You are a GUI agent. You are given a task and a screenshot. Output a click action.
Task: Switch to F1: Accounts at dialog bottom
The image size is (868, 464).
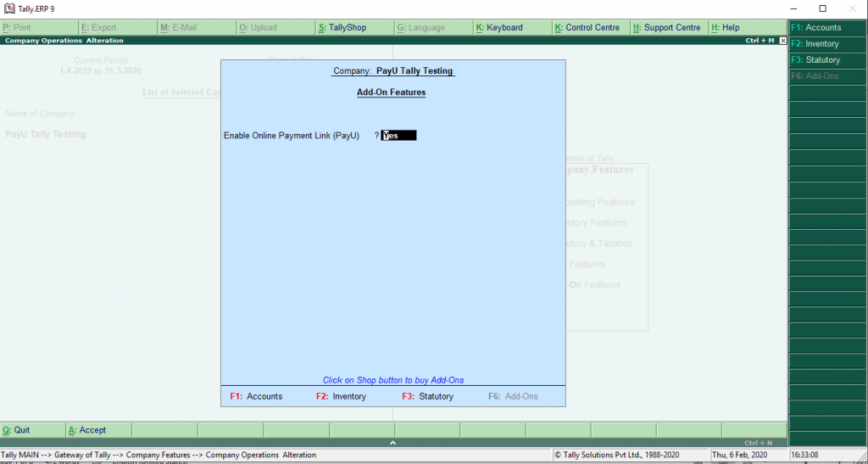[x=256, y=396]
